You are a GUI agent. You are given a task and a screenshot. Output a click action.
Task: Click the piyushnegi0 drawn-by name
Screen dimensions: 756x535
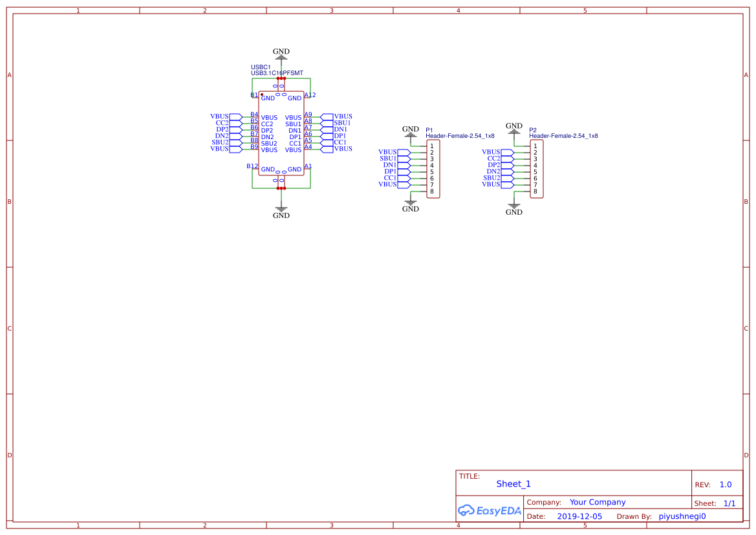point(682,516)
